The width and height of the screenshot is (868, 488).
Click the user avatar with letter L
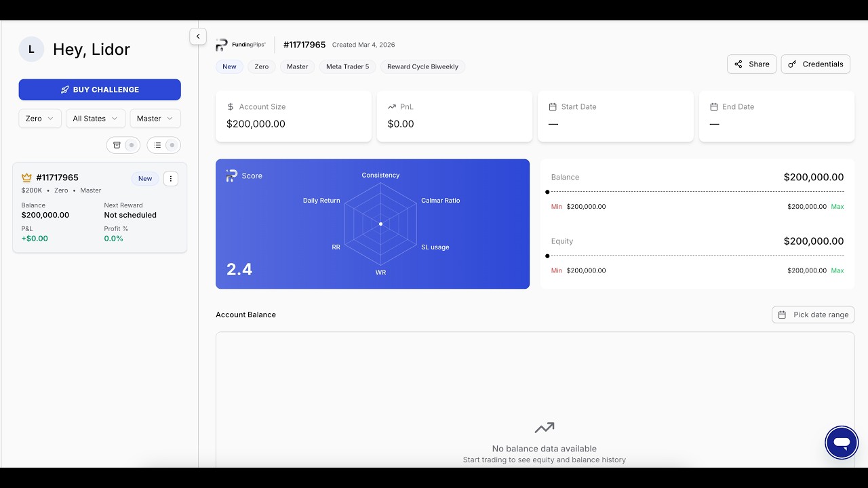point(31,49)
